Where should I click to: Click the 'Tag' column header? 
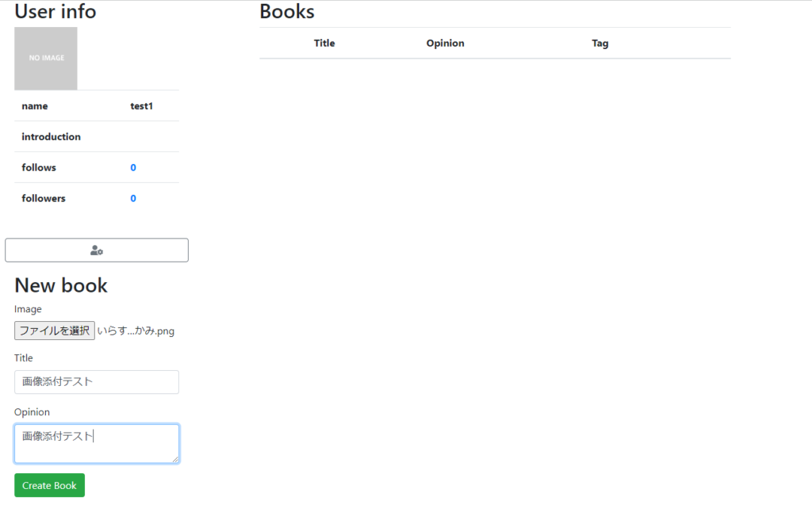point(600,44)
